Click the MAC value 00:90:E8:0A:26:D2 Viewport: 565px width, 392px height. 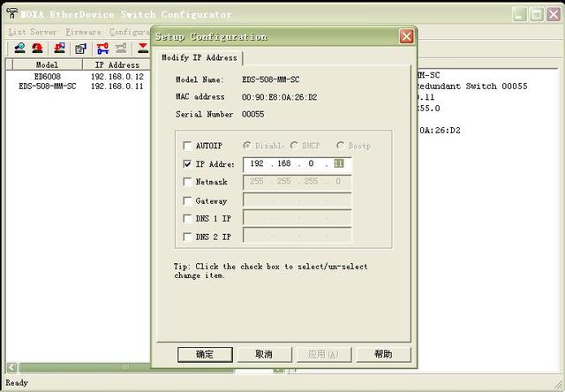(279, 97)
